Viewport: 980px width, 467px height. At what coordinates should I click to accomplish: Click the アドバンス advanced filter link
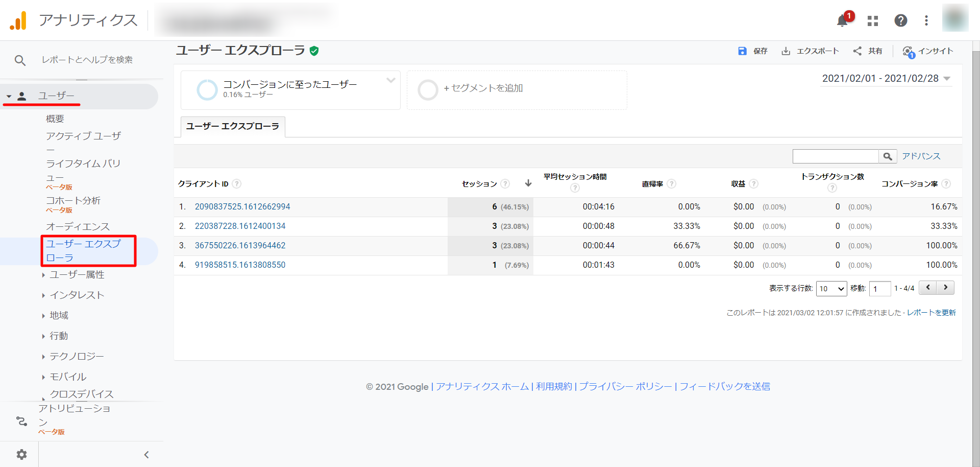tap(921, 156)
